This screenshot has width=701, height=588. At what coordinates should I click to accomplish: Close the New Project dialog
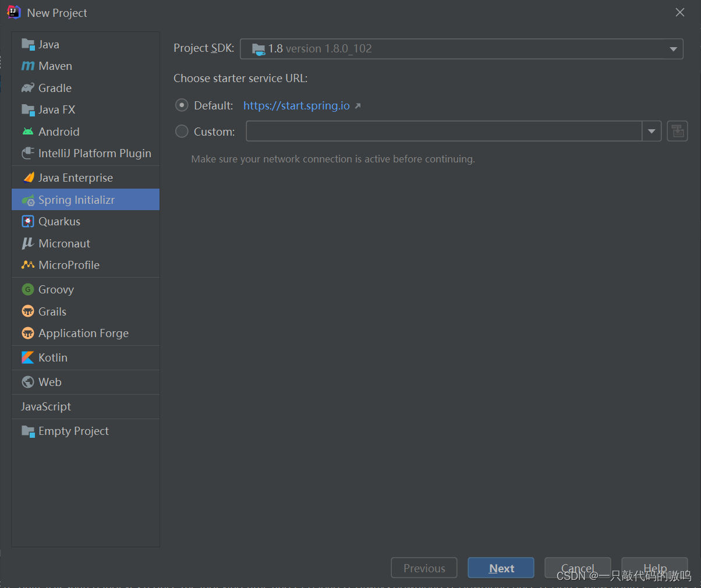click(x=679, y=12)
